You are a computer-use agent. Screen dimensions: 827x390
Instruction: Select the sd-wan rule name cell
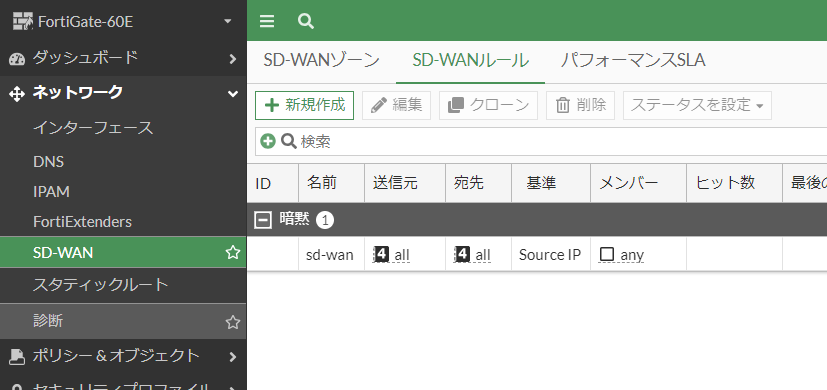tap(330, 255)
